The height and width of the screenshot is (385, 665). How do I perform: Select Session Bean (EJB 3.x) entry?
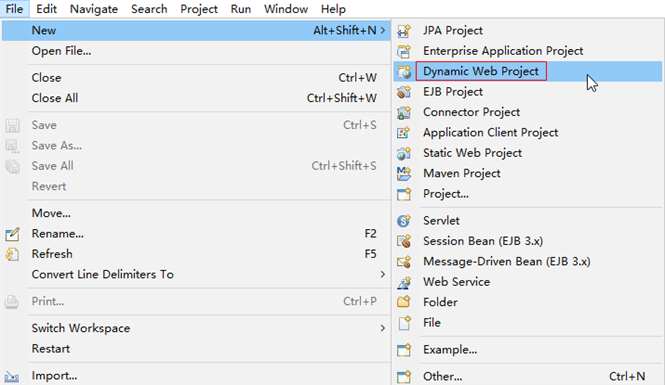[x=528, y=241]
